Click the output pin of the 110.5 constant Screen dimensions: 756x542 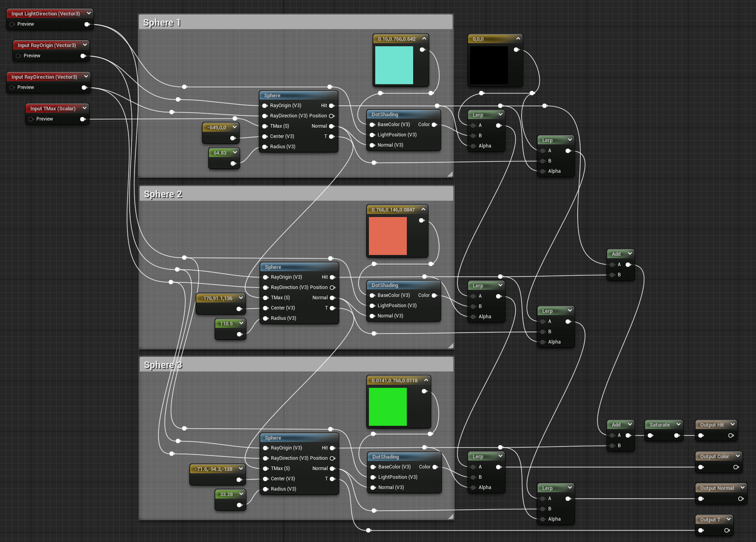(x=239, y=334)
